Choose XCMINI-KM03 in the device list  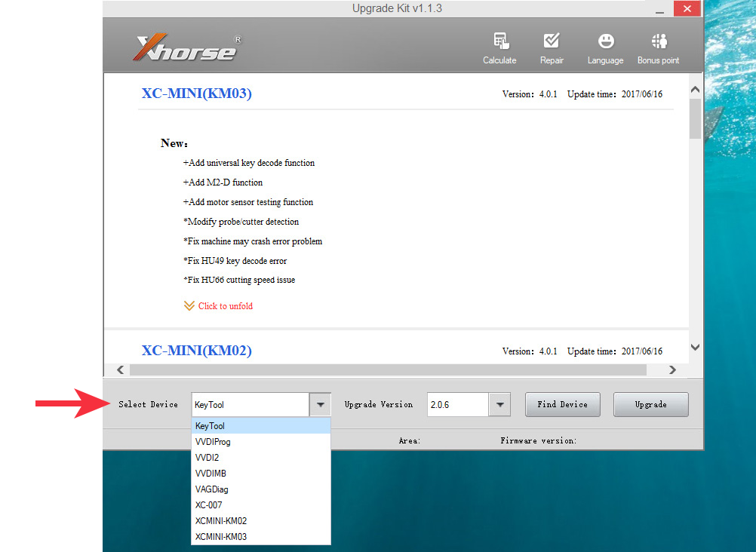point(261,537)
